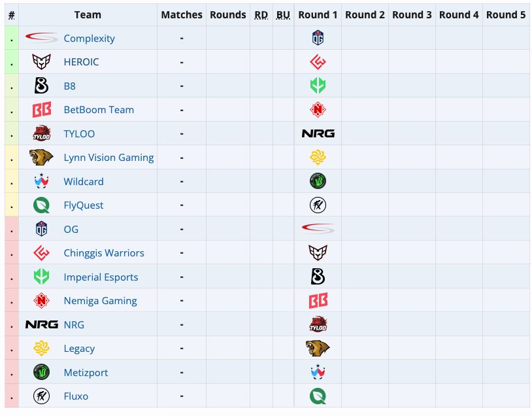The height and width of the screenshot is (416, 532).
Task: Click the Round 1 column header
Action: click(x=318, y=15)
